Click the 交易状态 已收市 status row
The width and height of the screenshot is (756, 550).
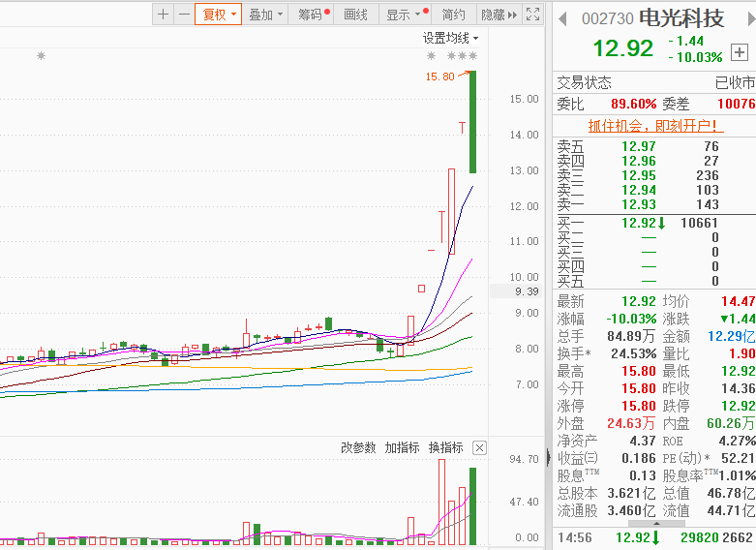pos(654,82)
